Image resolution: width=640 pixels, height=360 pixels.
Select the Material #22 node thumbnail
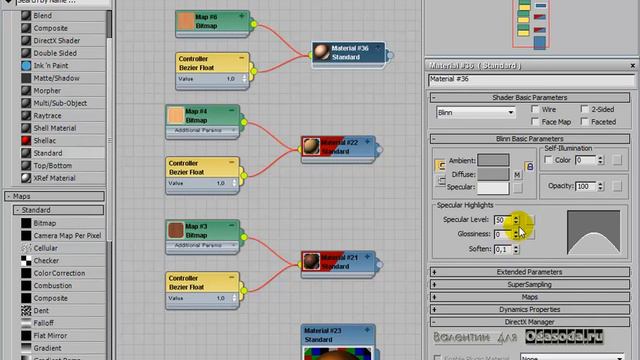pyautogui.click(x=311, y=146)
